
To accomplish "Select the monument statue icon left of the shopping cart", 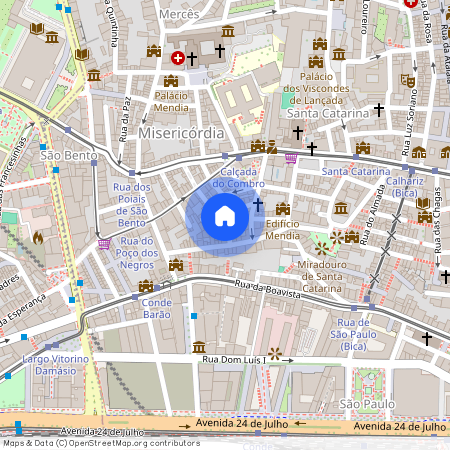I will coord(272,147).
